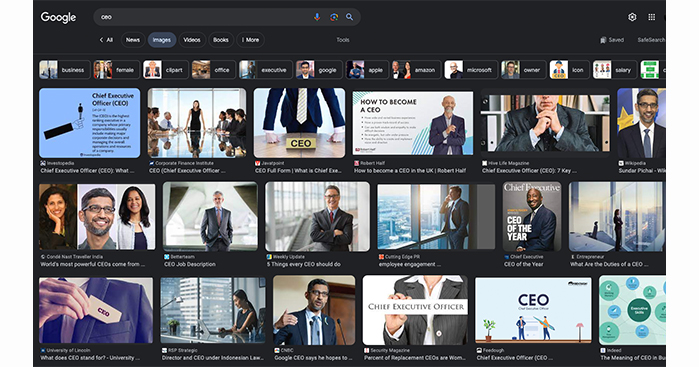Screen dimensions: 699x367
Task: Open Cutting Edge PR window image
Action: click(436, 217)
